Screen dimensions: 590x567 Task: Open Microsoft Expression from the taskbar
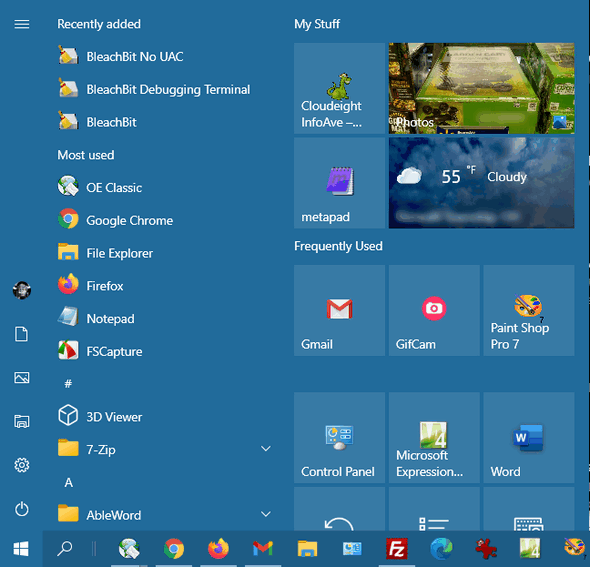point(530,549)
